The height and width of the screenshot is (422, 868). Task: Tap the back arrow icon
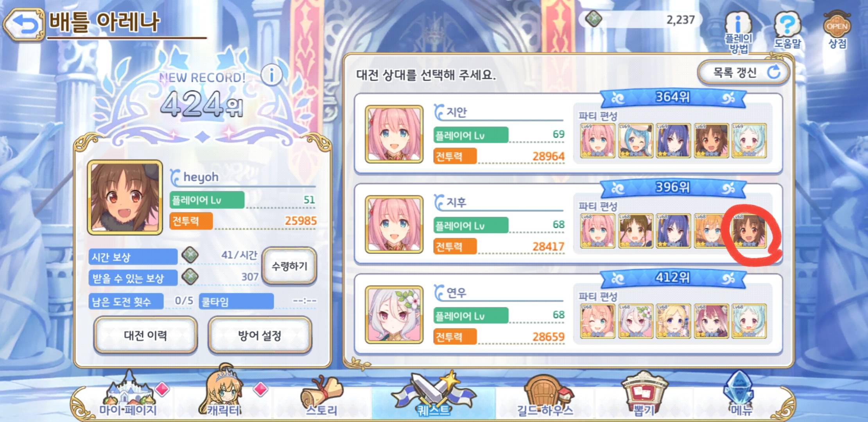click(23, 24)
